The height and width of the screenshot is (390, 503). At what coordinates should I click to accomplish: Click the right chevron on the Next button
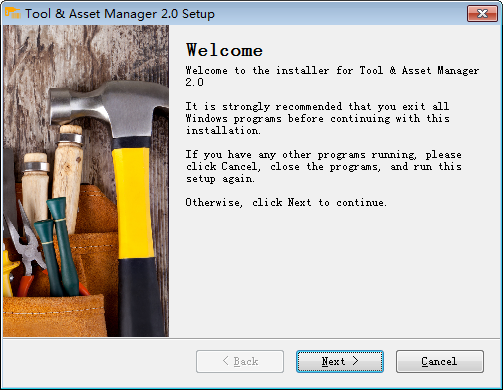tap(355, 361)
